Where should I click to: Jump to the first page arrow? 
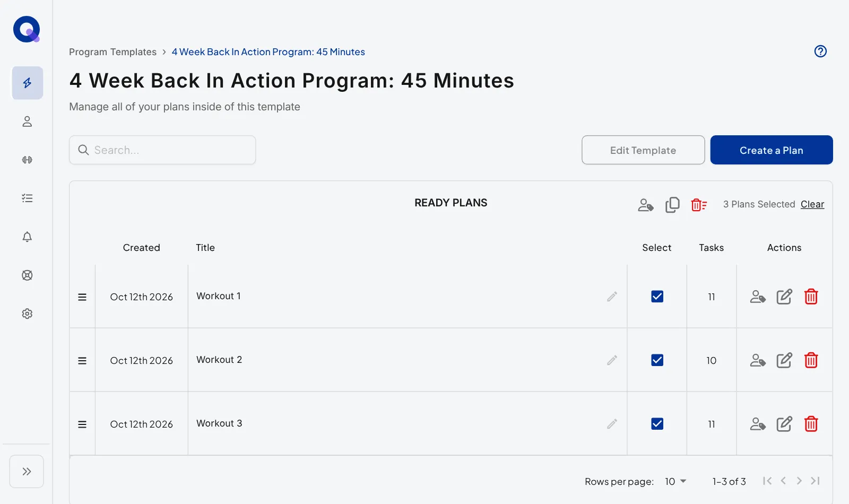click(767, 481)
